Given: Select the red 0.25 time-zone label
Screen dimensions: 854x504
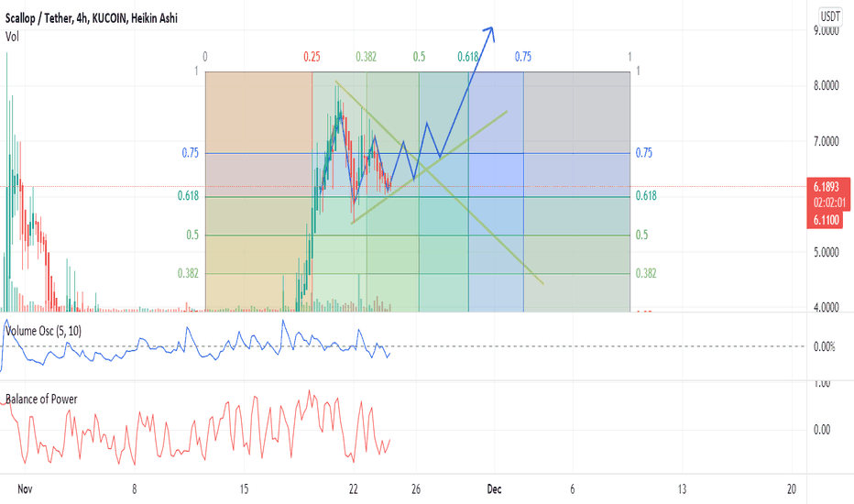Looking at the screenshot, I should click(312, 57).
